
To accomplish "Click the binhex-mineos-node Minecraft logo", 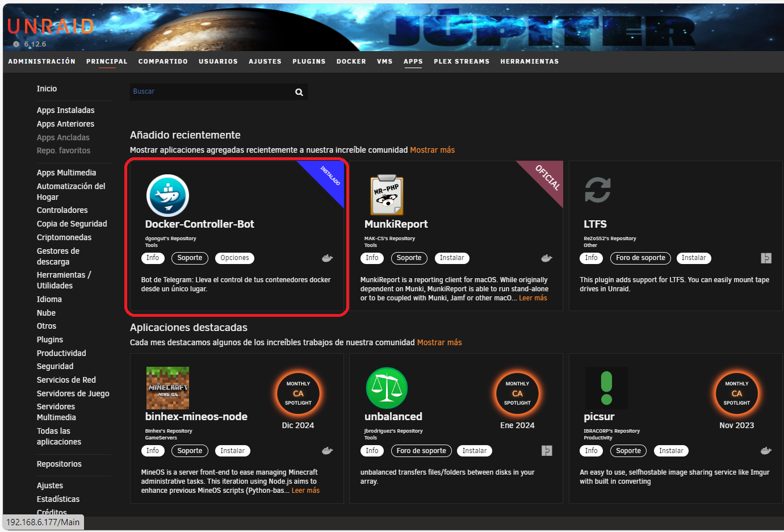I will pyautogui.click(x=167, y=388).
